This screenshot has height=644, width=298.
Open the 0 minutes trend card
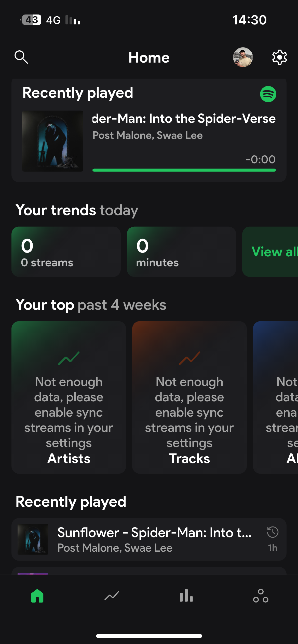click(x=181, y=252)
